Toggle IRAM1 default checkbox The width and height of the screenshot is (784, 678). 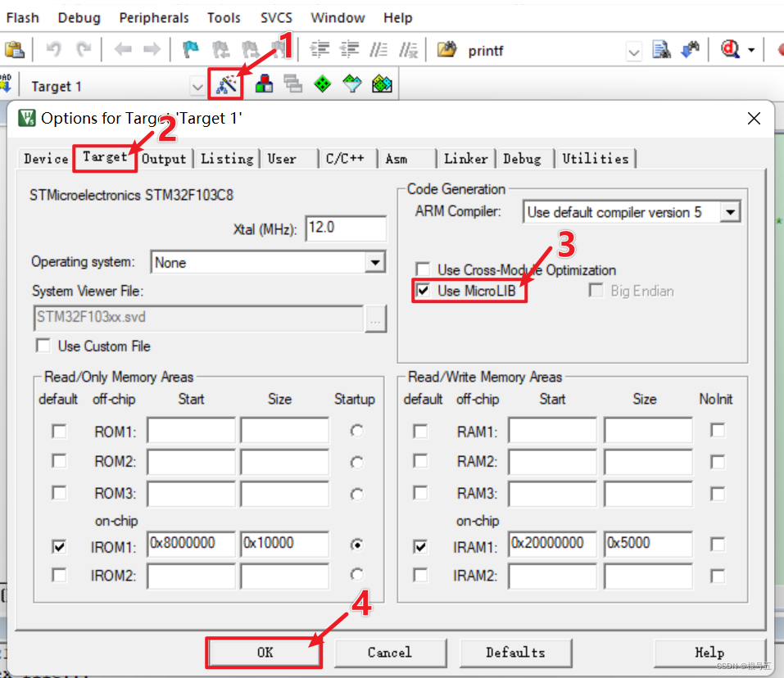tap(420, 547)
